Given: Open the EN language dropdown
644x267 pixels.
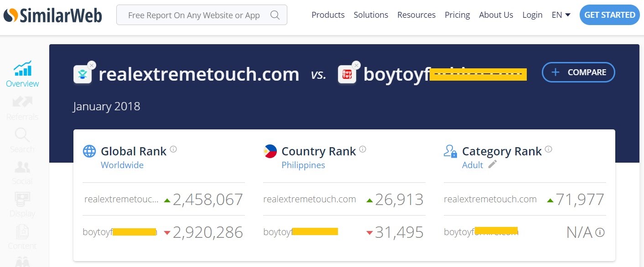Looking at the screenshot, I should point(561,15).
